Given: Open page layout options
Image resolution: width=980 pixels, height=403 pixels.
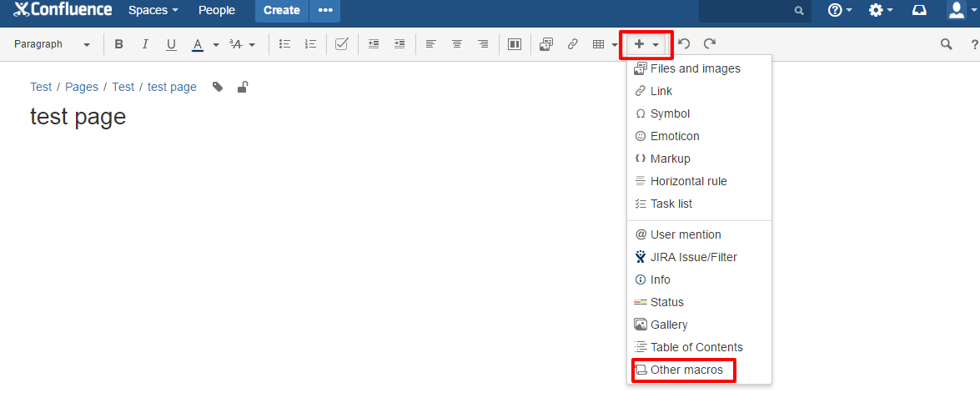Looking at the screenshot, I should tap(515, 44).
